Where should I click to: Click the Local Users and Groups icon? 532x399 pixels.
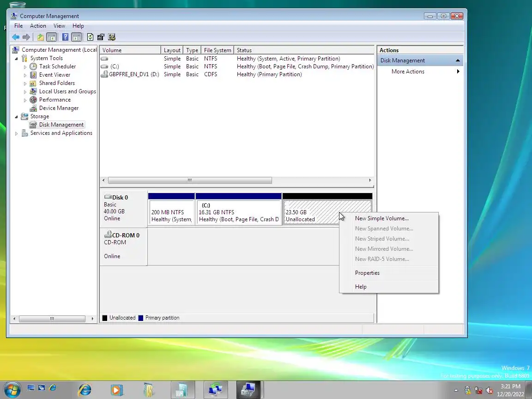[33, 91]
